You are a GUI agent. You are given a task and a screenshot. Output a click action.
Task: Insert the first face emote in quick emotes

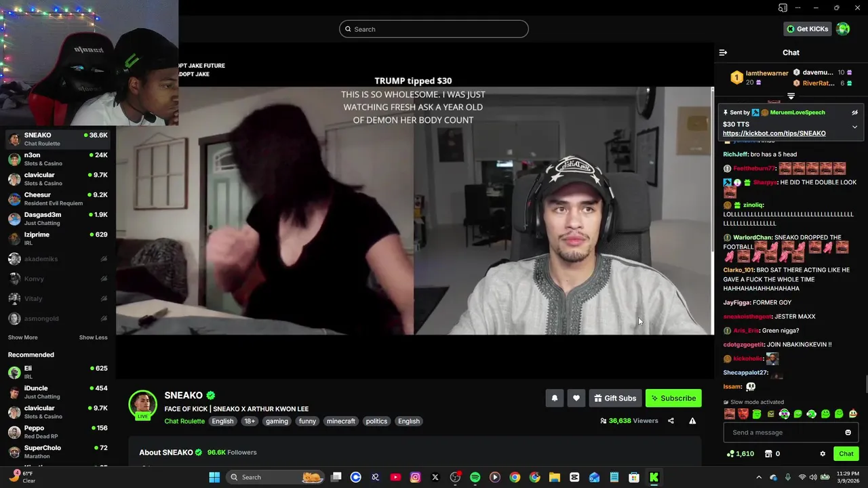pyautogui.click(x=729, y=413)
